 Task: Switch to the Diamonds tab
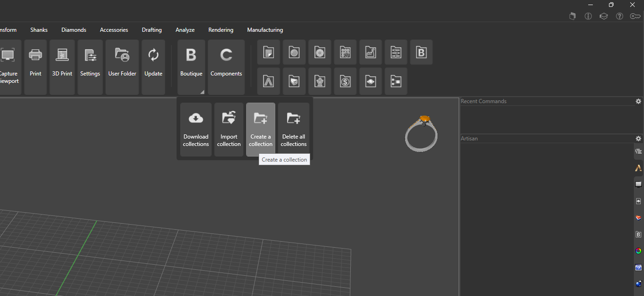74,30
